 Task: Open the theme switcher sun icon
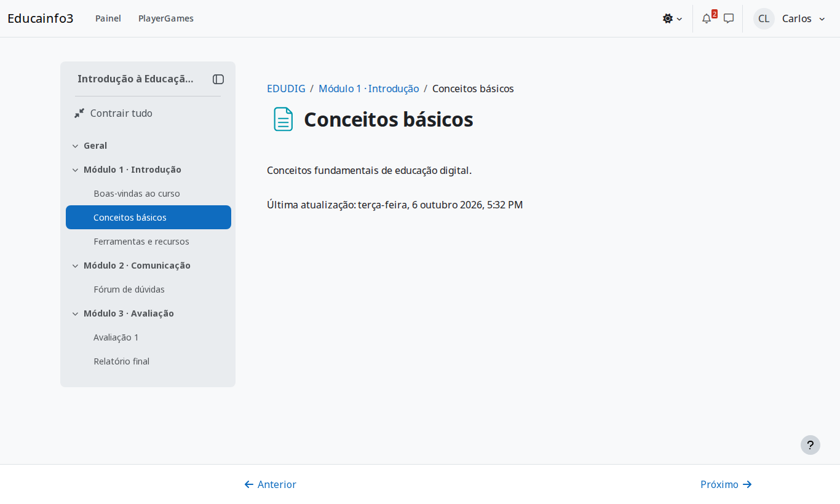[668, 18]
